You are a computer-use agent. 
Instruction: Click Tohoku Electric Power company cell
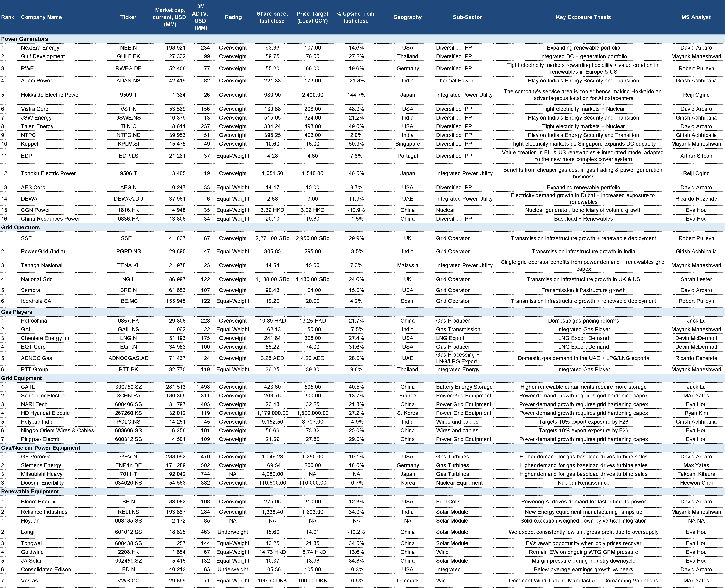(x=48, y=173)
